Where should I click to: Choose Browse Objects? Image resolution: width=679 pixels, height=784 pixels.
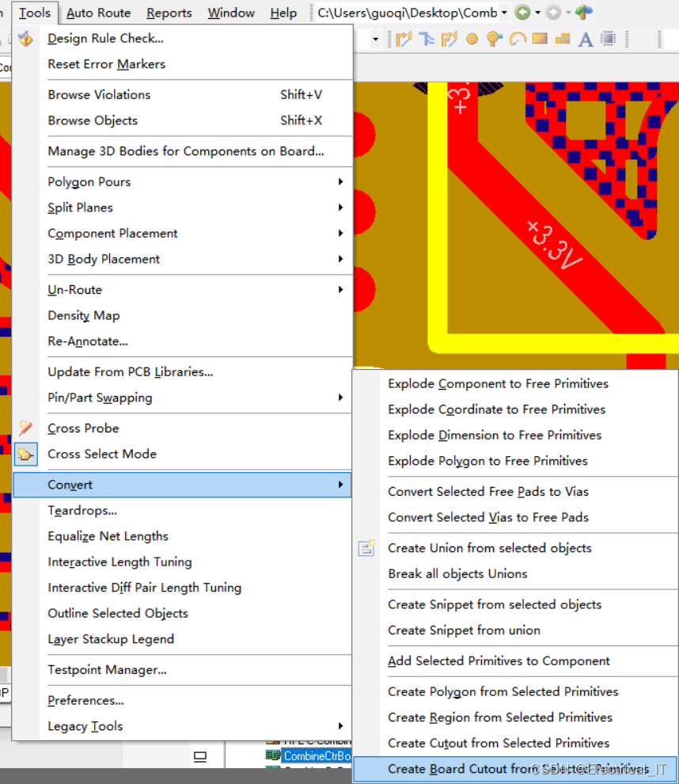tap(182, 120)
